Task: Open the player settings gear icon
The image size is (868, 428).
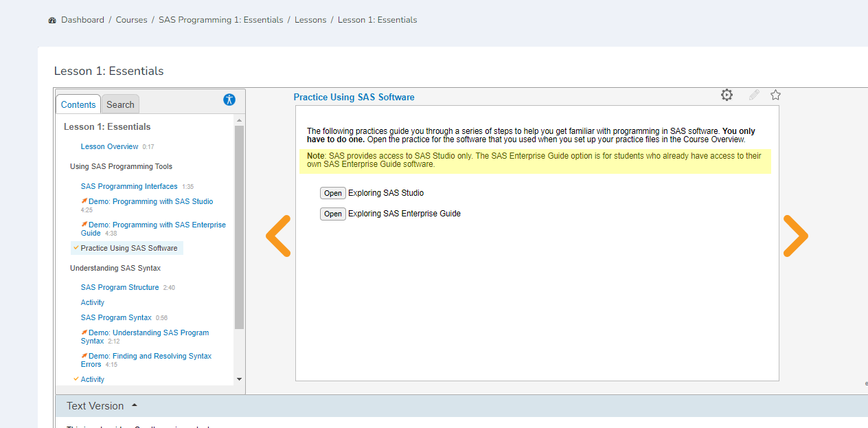Action: click(x=727, y=95)
